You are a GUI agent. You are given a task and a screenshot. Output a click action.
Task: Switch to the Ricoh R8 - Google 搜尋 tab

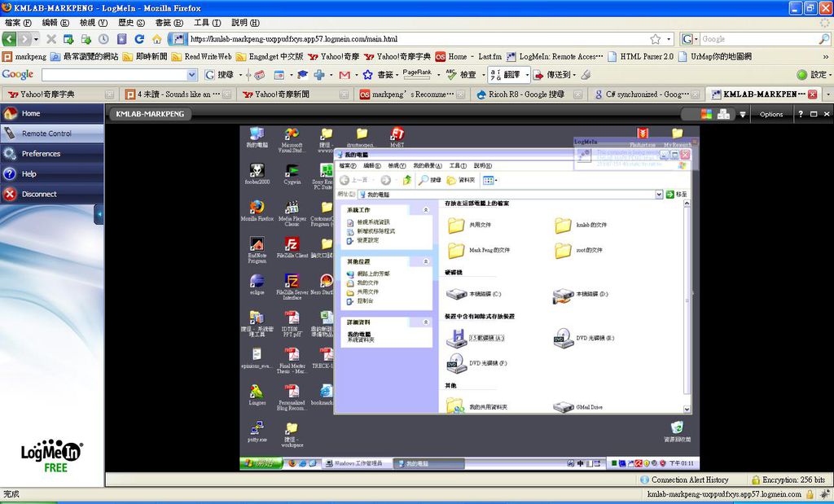[x=529, y=94]
